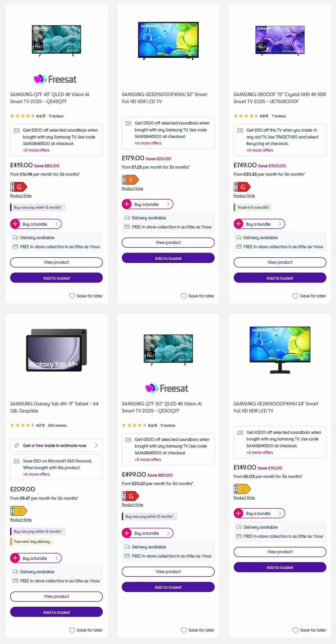Screen dimensions: 336x644
Task: Click the Freesat logo above Q7F 43" QLED TV
Action: [56, 79]
